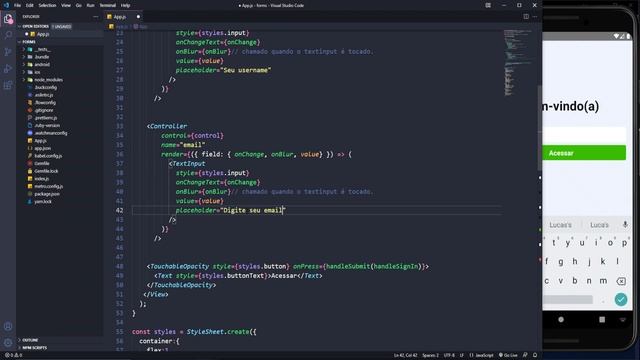Open the Source Control view
640x360 pixels.
[8, 52]
